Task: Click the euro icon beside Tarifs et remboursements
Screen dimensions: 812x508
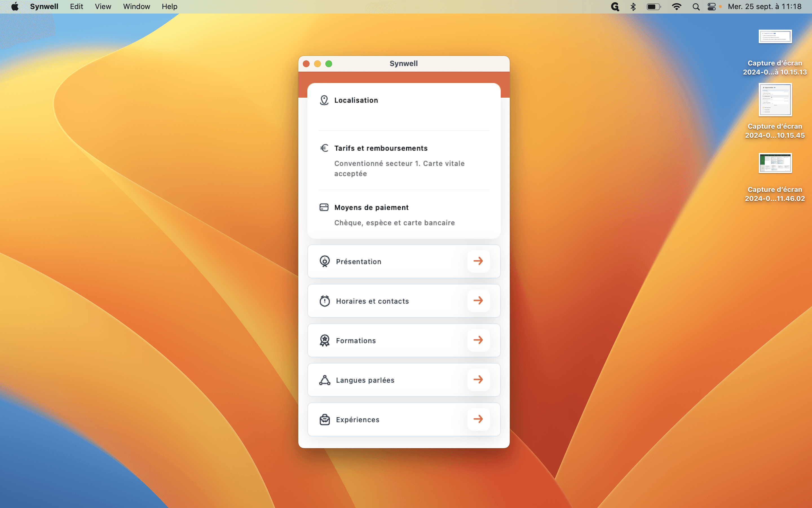Action: pyautogui.click(x=324, y=148)
